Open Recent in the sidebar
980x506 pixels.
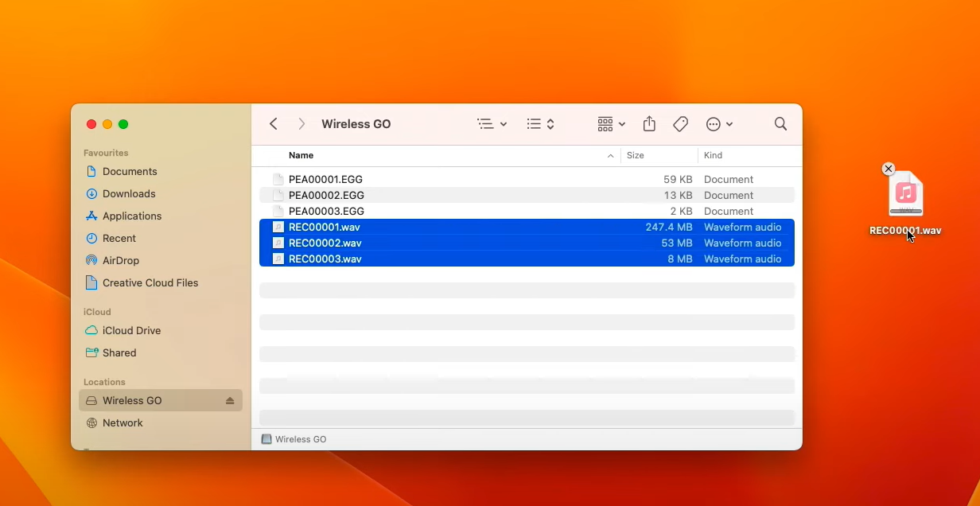tap(161, 238)
